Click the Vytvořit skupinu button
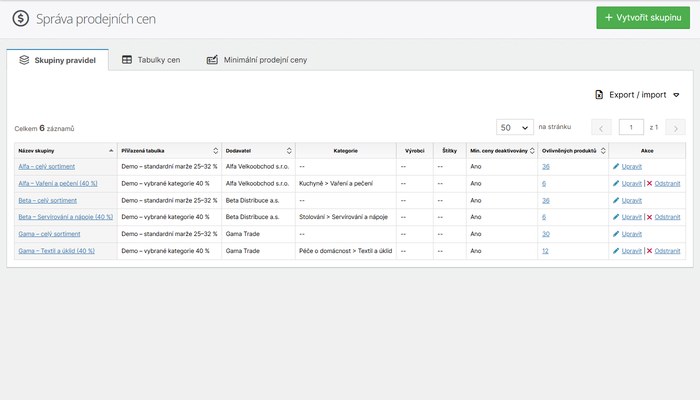Image resolution: width=700 pixels, height=400 pixels. (x=643, y=18)
